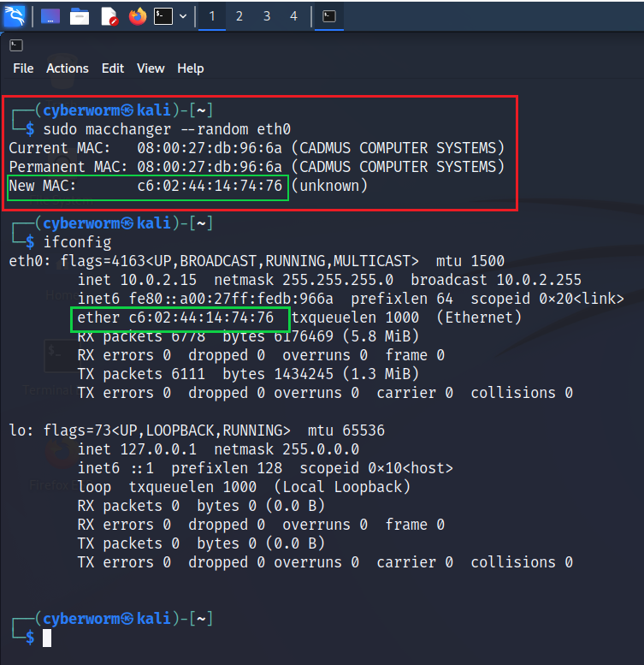This screenshot has width=644, height=665.
Task: Switch to workspace 4
Action: click(x=293, y=16)
